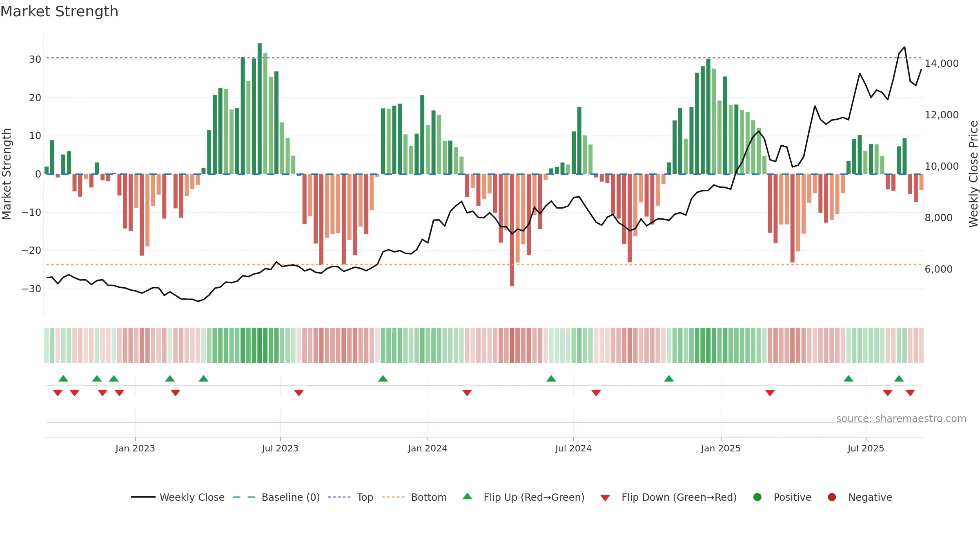Click the −30 market strength axis label

tap(31, 289)
